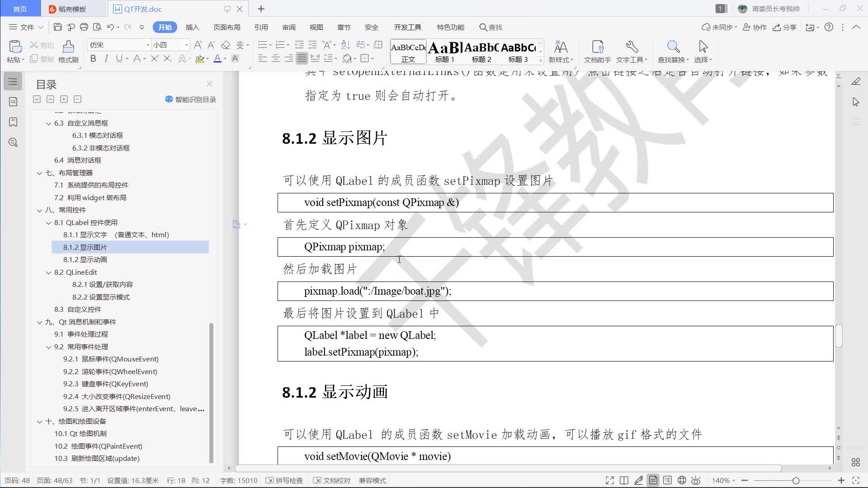Toggle spell check in status bar
Image resolution: width=868 pixels, height=488 pixels.
(284, 480)
